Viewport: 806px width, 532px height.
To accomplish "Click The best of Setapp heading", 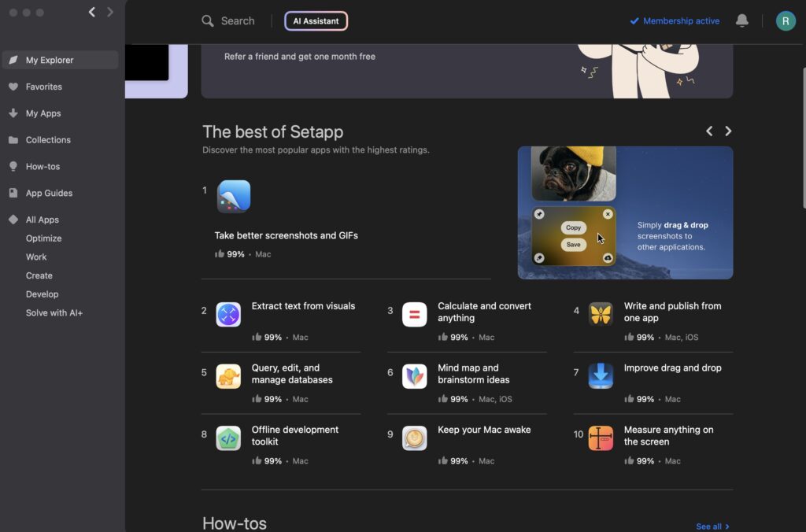I will 273,131.
